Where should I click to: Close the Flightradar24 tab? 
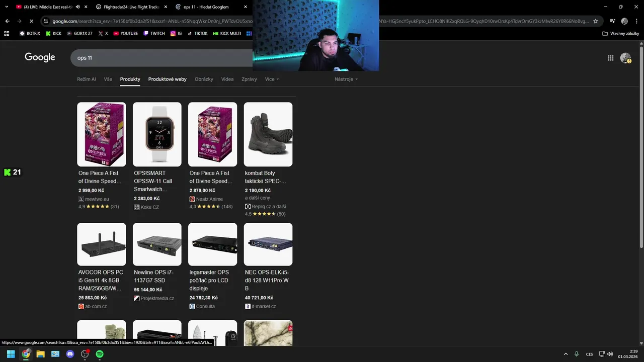166,7
